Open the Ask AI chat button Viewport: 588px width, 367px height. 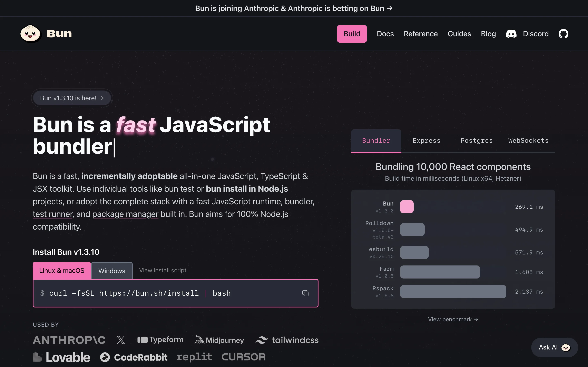coord(554,347)
